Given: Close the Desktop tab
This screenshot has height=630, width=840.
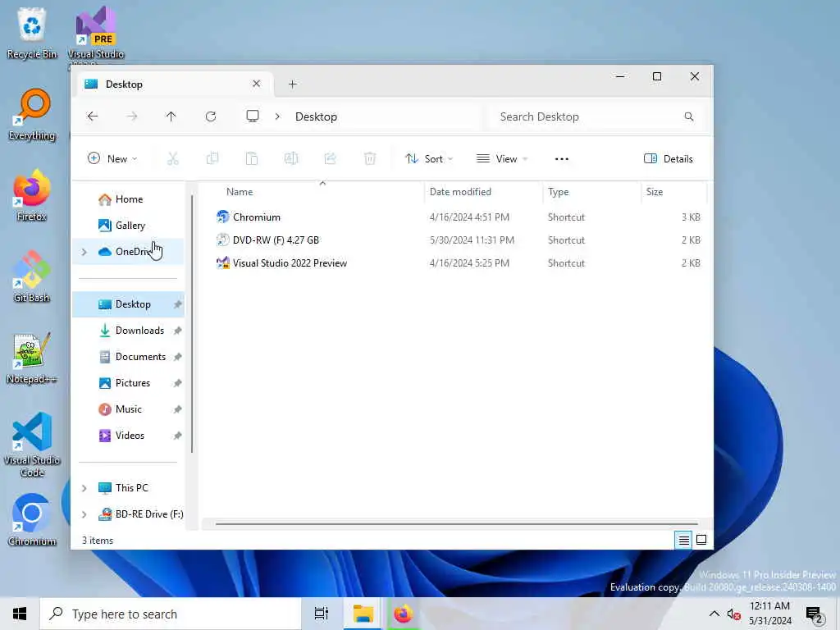Looking at the screenshot, I should point(256,84).
